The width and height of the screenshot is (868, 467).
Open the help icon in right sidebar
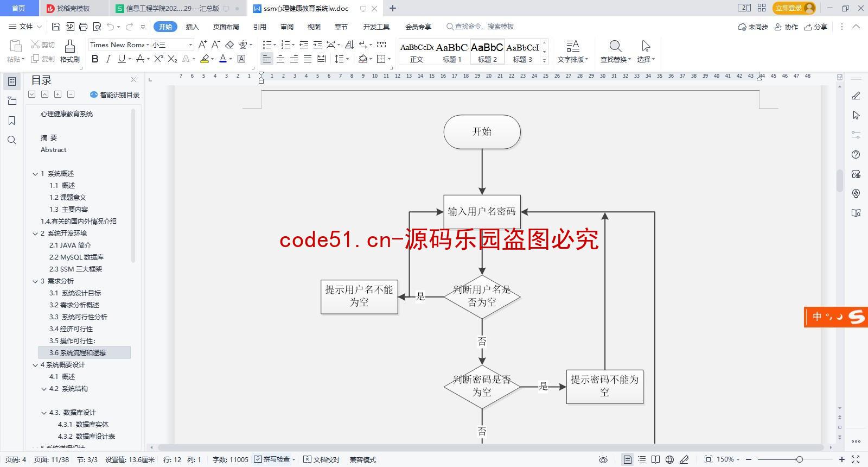[x=856, y=155]
